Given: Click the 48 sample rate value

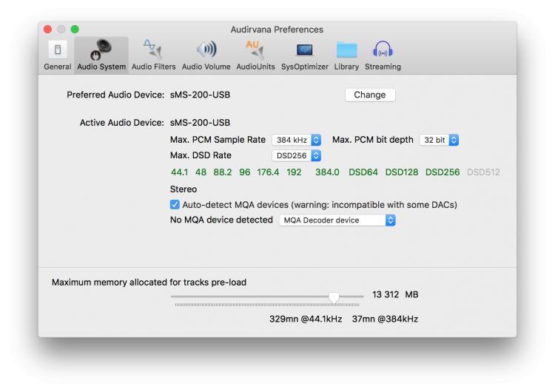Looking at the screenshot, I should [x=201, y=172].
